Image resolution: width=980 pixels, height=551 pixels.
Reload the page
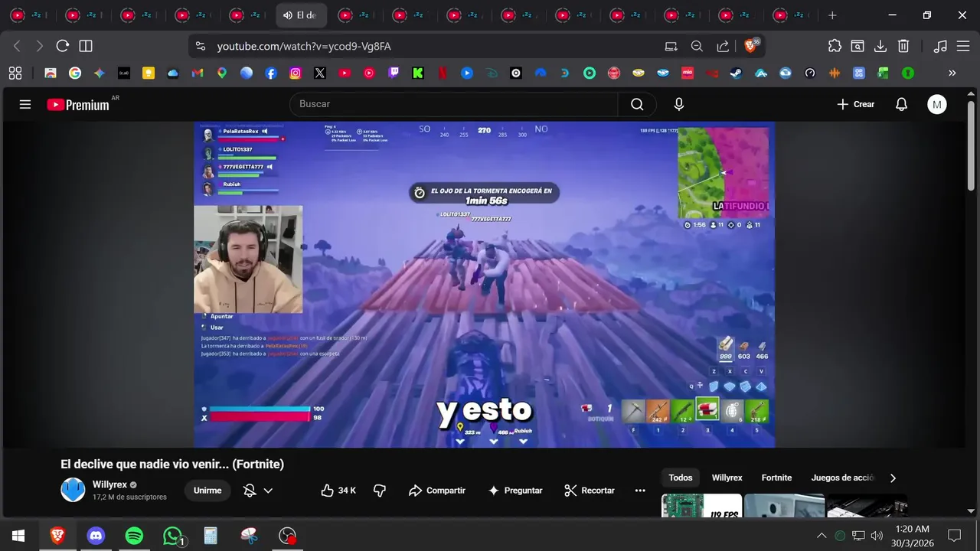coord(63,46)
